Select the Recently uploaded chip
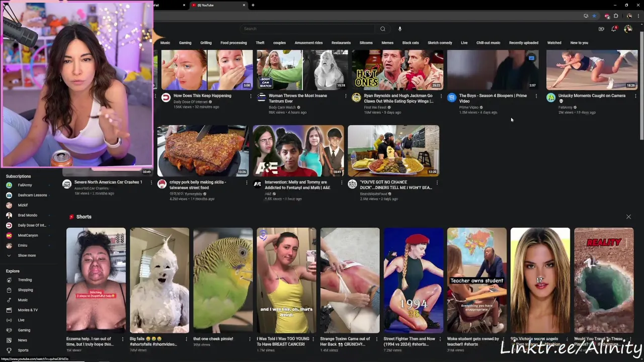 (523, 43)
